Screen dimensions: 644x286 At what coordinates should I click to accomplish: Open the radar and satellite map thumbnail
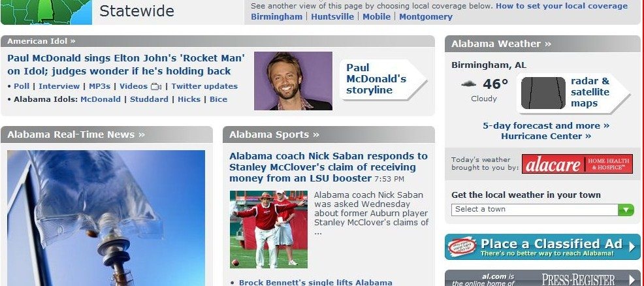(543, 93)
